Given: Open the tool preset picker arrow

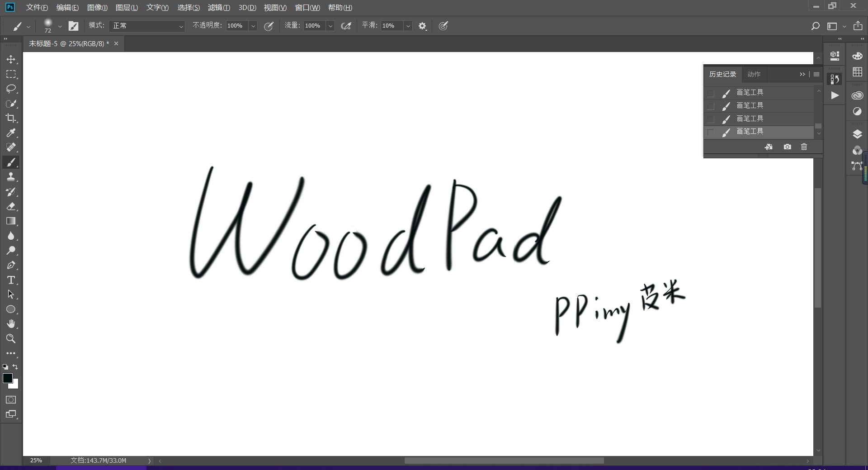Looking at the screenshot, I should point(28,27).
